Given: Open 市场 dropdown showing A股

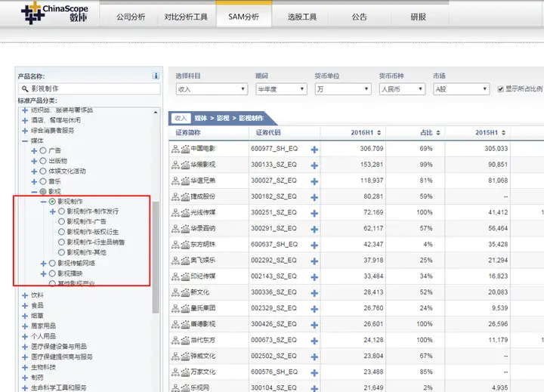Looking at the screenshot, I should [462, 89].
